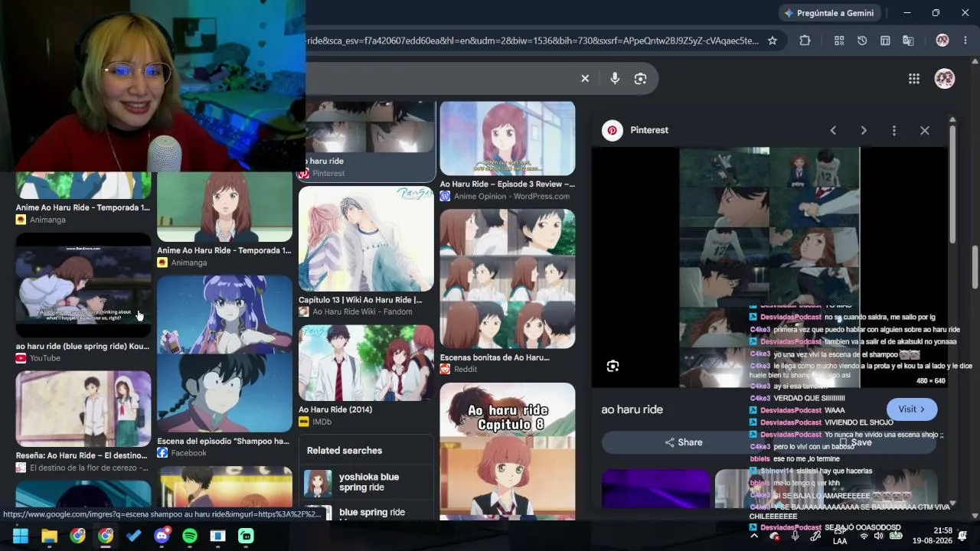Click Capítulo 13 | Wiki Ao Haru Ride title
Screen dimensions: 980x551
[361, 300]
